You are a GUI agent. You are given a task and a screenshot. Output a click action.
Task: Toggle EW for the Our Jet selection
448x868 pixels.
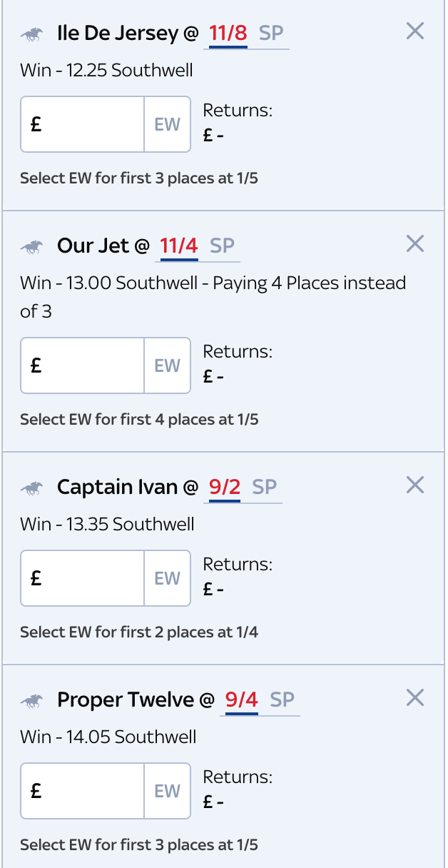[x=170, y=365]
